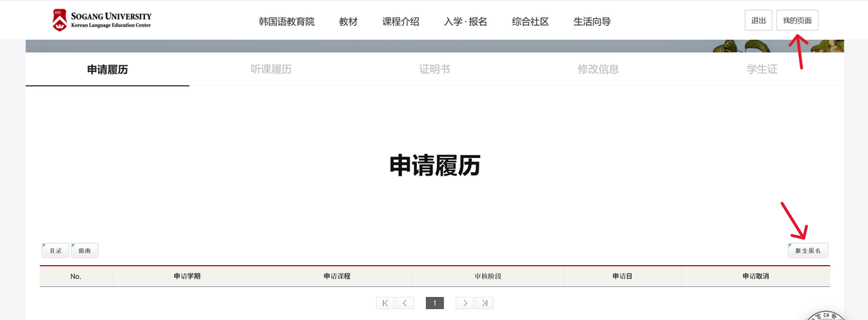868x320 pixels.
Task: Switch to the 学生证 tab
Action: (x=762, y=69)
